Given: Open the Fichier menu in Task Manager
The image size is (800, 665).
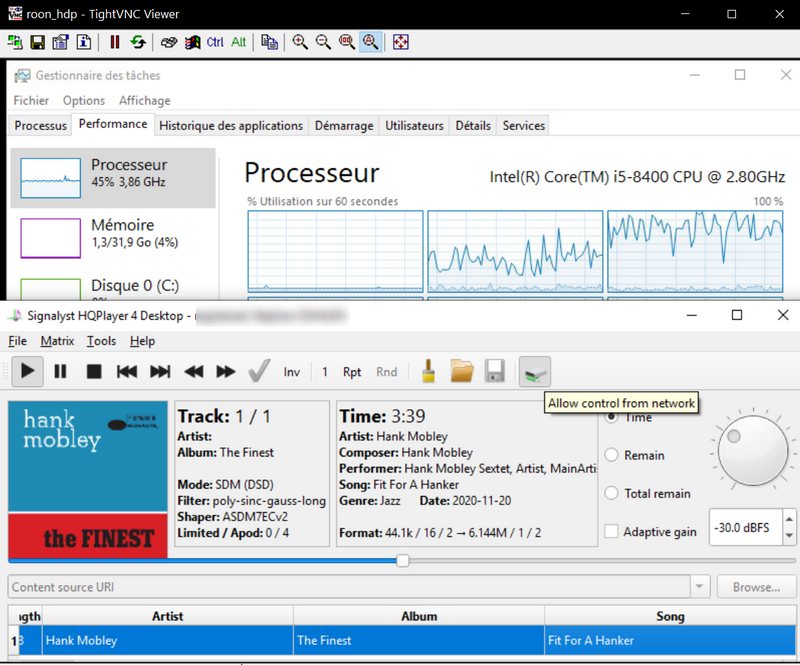Looking at the screenshot, I should point(31,101).
